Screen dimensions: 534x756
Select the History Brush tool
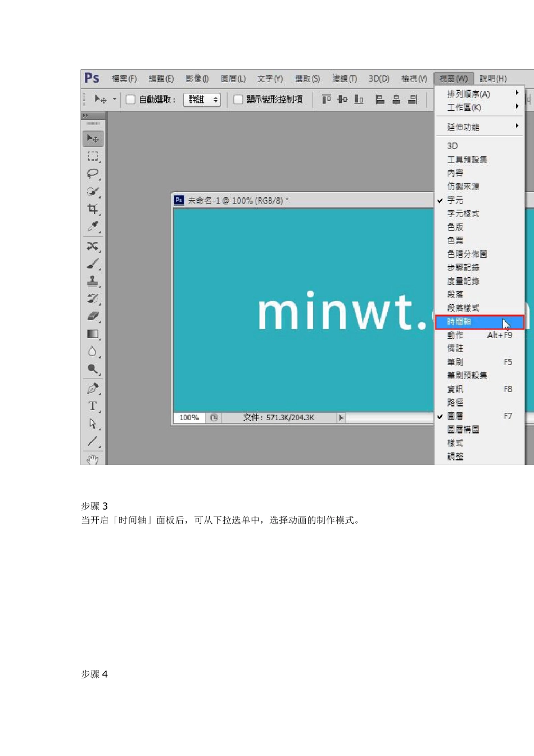[93, 299]
